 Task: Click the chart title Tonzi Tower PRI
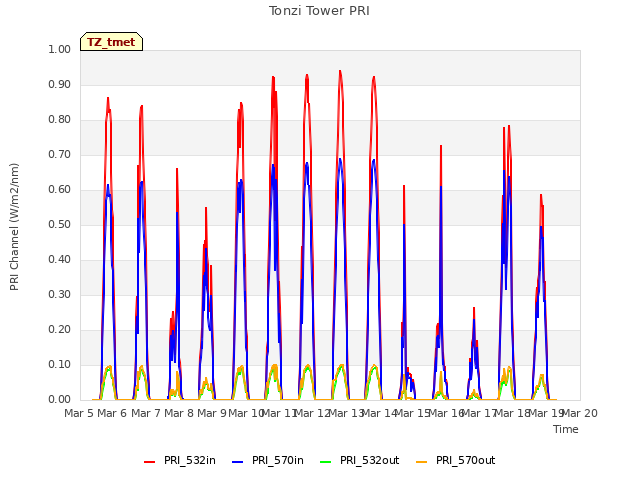pos(319,11)
